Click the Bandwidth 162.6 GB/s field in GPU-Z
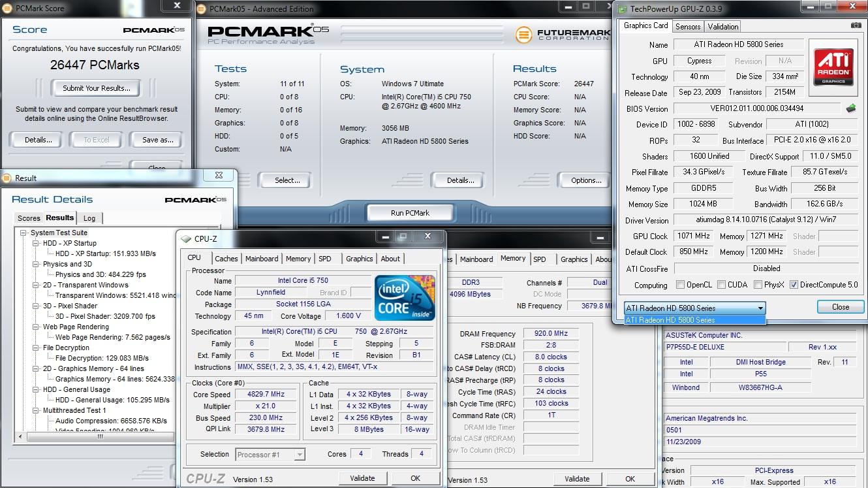 tap(825, 204)
